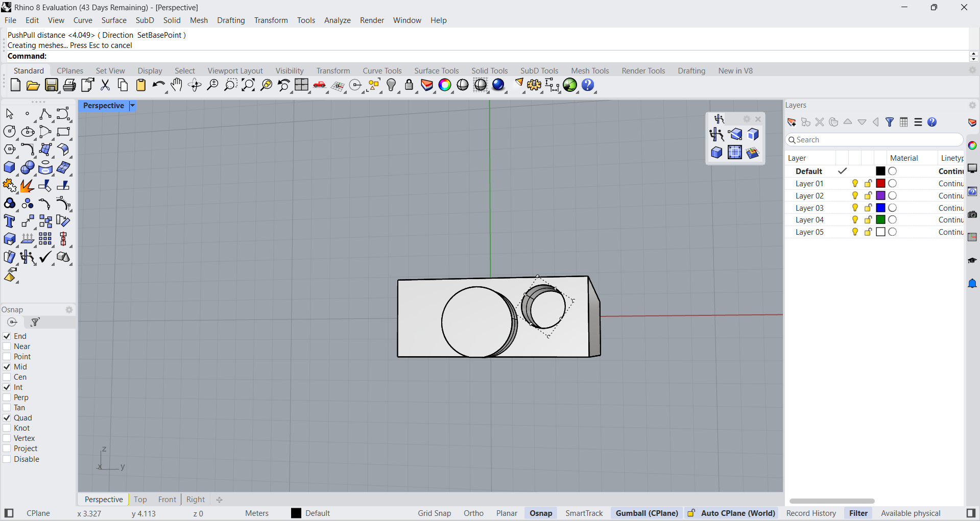Click the Print icon in toolbar
This screenshot has width=980, height=521.
pos(69,85)
